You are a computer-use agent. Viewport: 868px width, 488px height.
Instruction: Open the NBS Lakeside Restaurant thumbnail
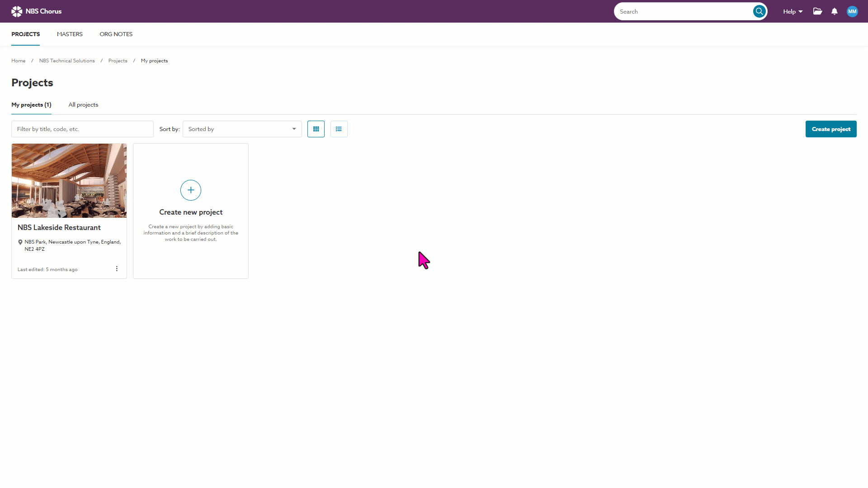69,181
